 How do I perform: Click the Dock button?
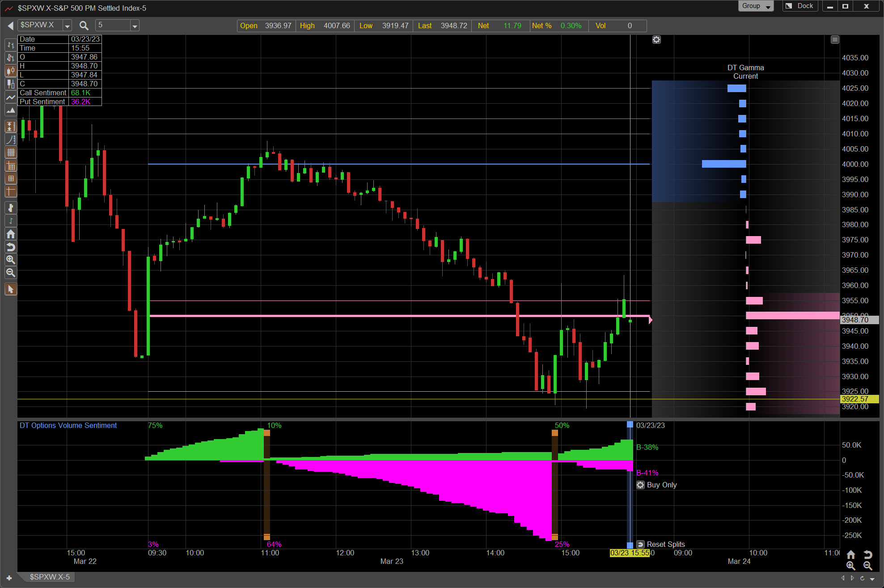800,6
